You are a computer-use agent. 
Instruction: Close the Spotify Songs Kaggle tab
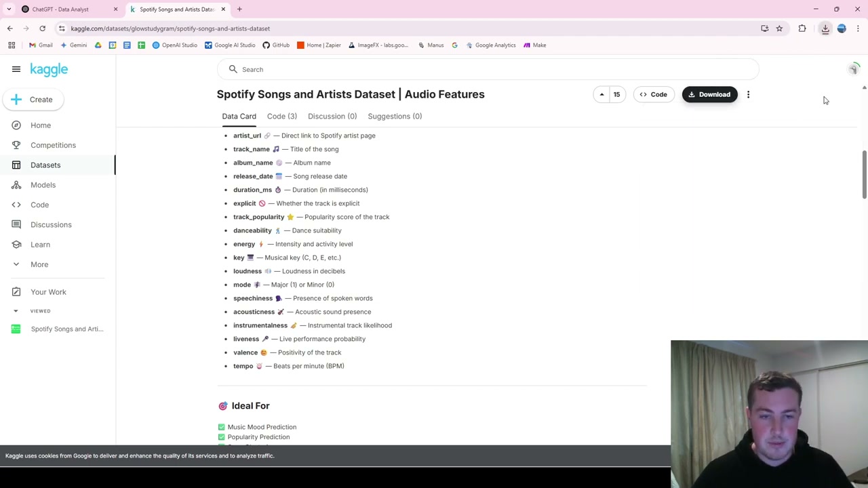223,9
